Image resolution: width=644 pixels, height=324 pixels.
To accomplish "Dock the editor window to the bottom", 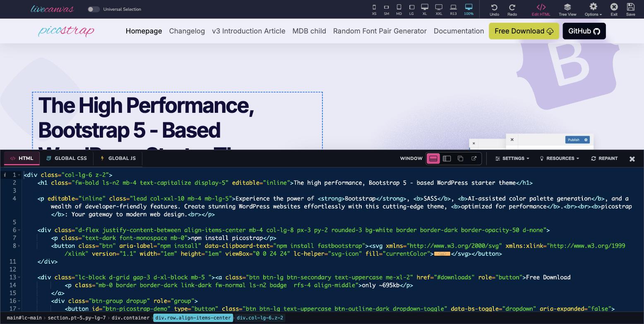I will (433, 159).
